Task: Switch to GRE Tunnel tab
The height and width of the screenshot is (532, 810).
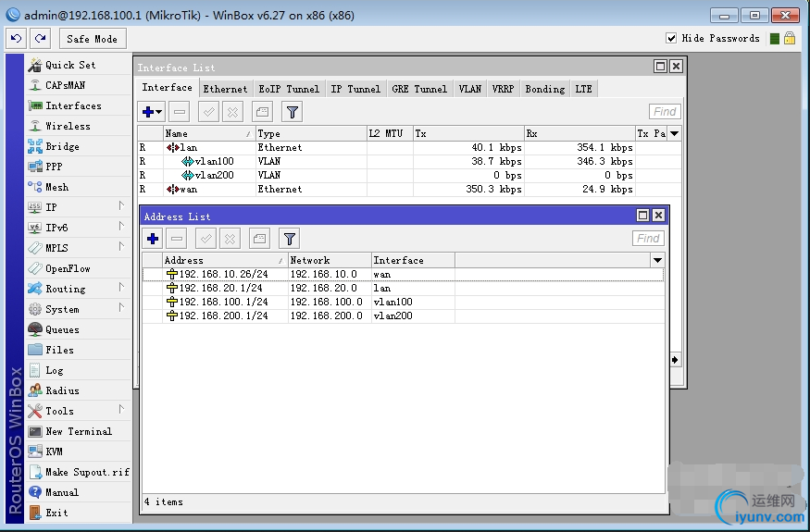Action: [x=419, y=89]
